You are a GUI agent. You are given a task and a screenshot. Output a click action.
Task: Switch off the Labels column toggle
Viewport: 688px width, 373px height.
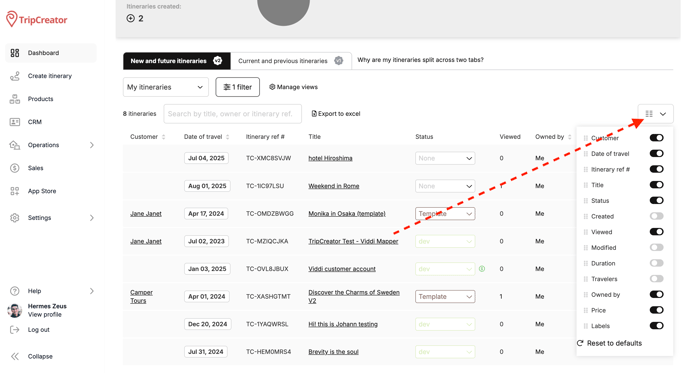656,326
